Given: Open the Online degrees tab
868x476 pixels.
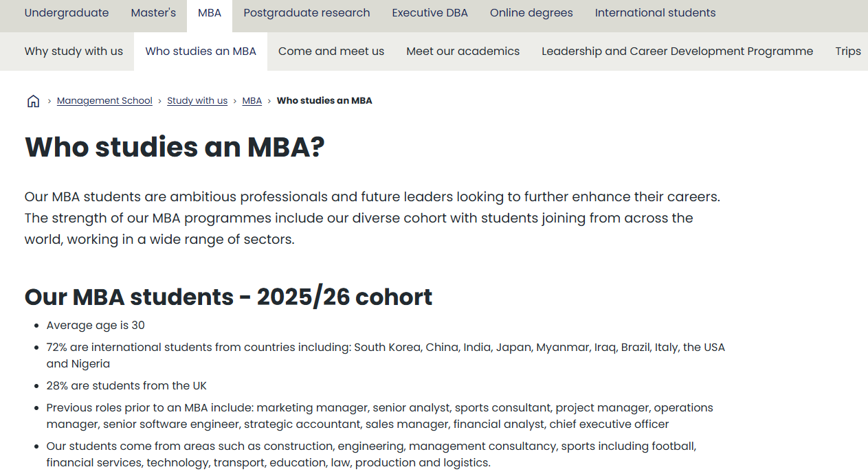Looking at the screenshot, I should coord(531,13).
